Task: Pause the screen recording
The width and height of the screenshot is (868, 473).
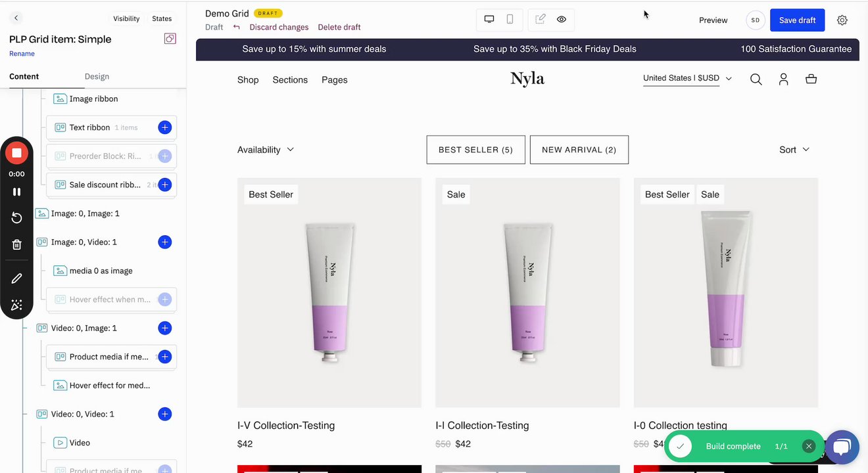Action: click(x=16, y=192)
